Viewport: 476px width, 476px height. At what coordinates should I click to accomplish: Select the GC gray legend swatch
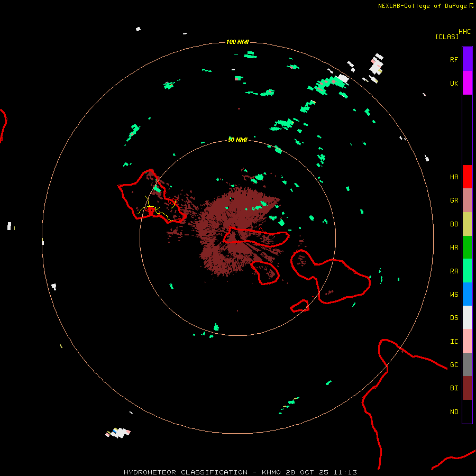click(467, 364)
